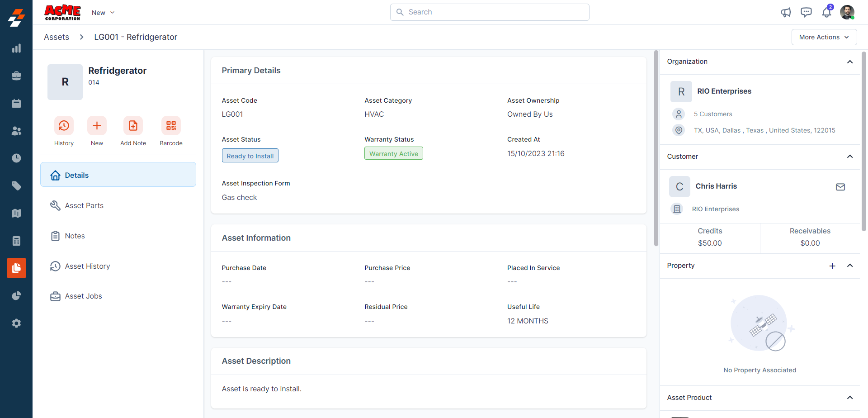
Task: Open the More Actions dropdown
Action: pos(824,37)
